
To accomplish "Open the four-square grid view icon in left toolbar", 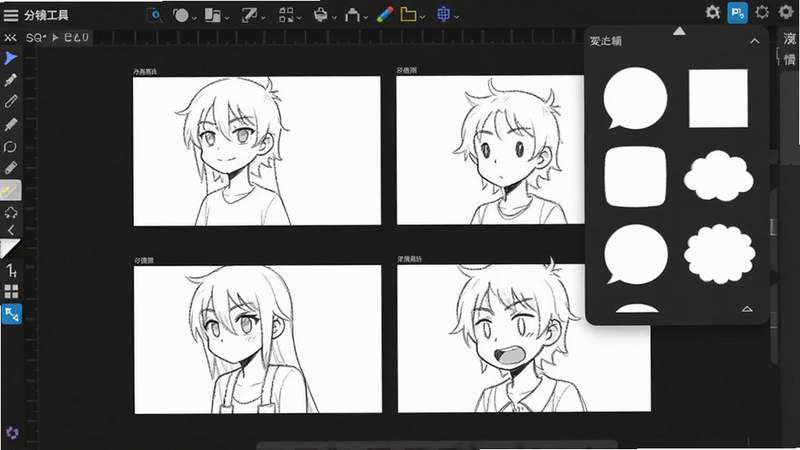I will [x=11, y=291].
